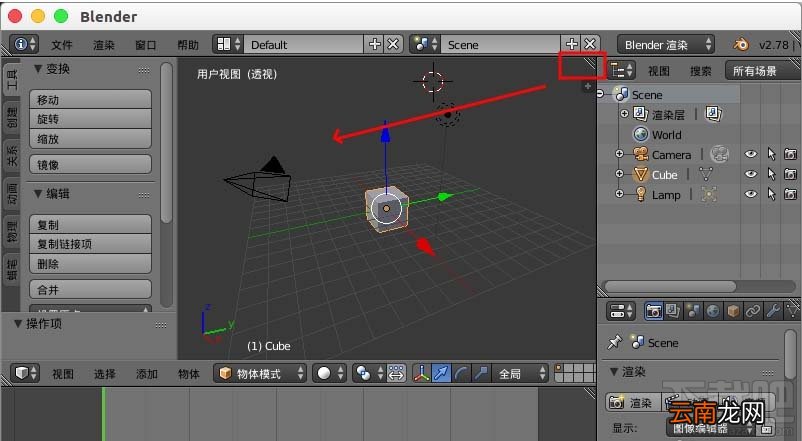This screenshot has width=802, height=441.
Task: Open the 3D view 视图 menu
Action: tap(63, 374)
